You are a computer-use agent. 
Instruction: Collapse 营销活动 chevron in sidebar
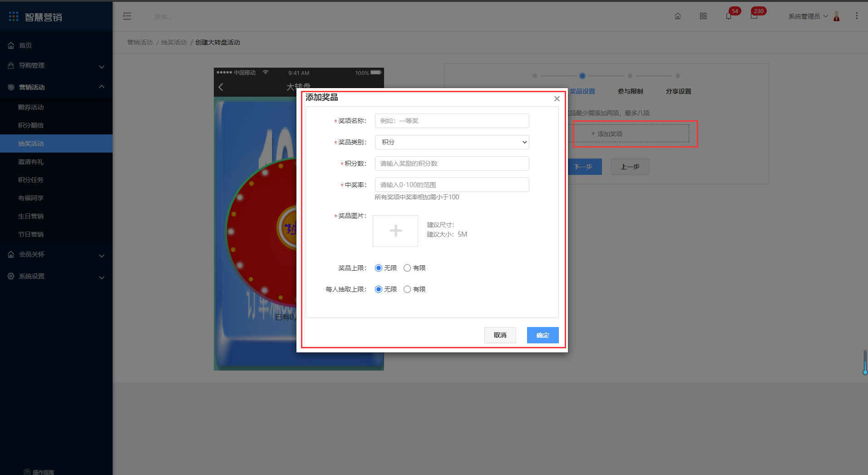(102, 87)
